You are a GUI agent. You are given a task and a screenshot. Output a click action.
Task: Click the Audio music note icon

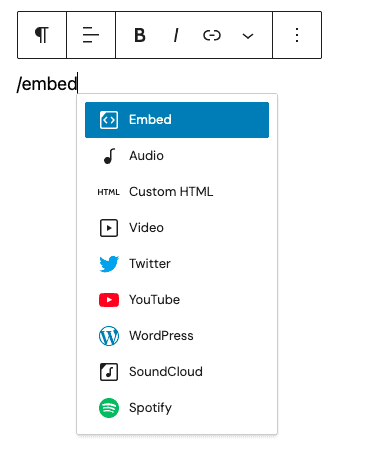coord(109,156)
